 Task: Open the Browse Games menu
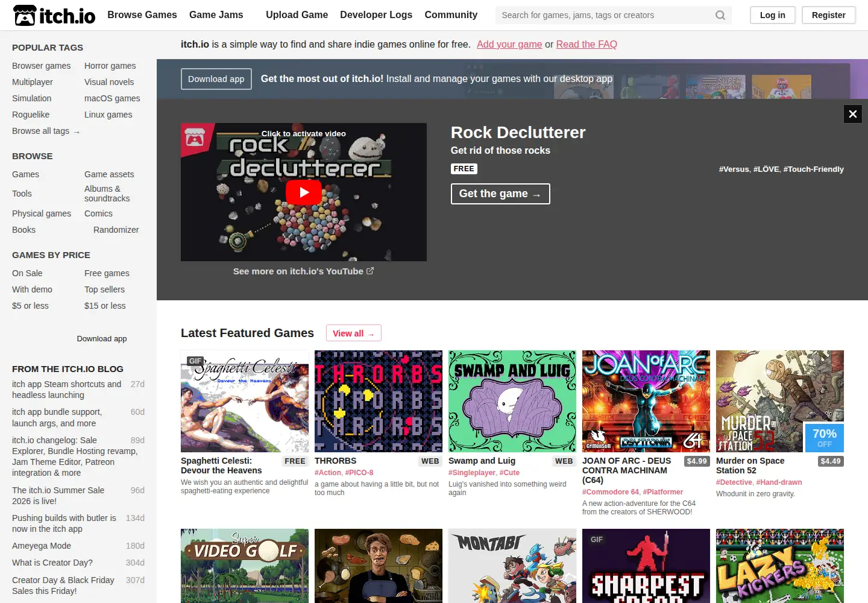pyautogui.click(x=142, y=15)
